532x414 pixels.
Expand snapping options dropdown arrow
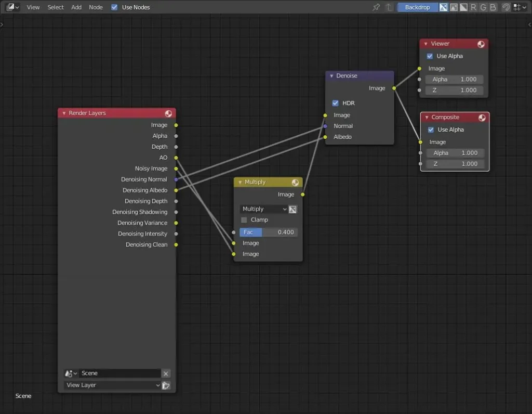click(525, 7)
